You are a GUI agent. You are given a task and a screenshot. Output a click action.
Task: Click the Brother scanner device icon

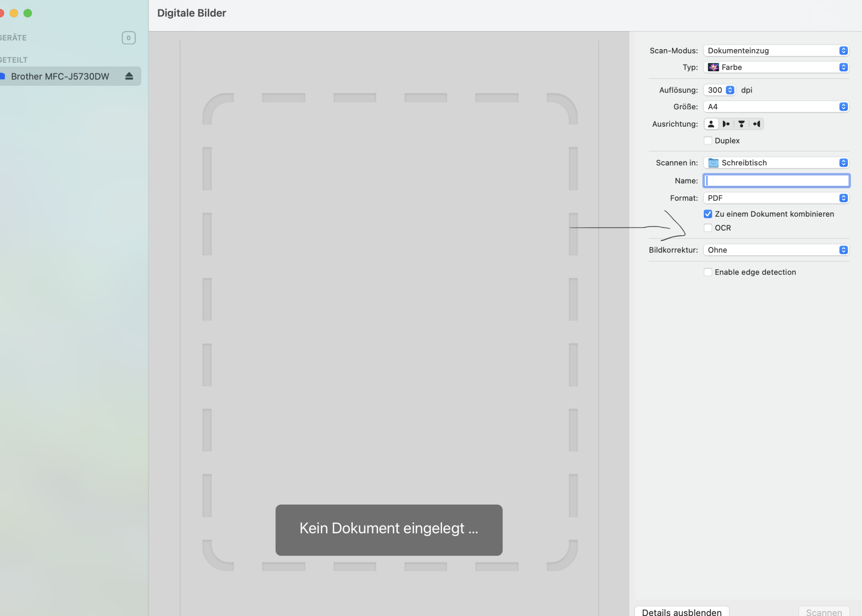3,76
